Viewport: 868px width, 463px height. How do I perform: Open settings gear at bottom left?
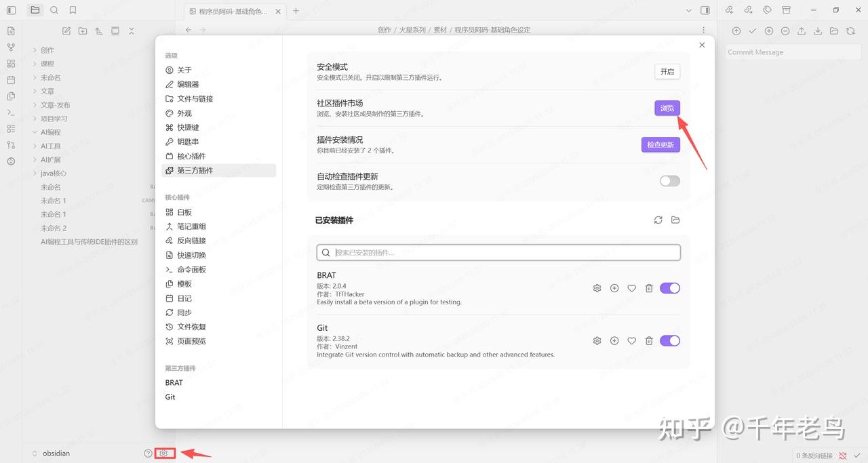tap(164, 454)
